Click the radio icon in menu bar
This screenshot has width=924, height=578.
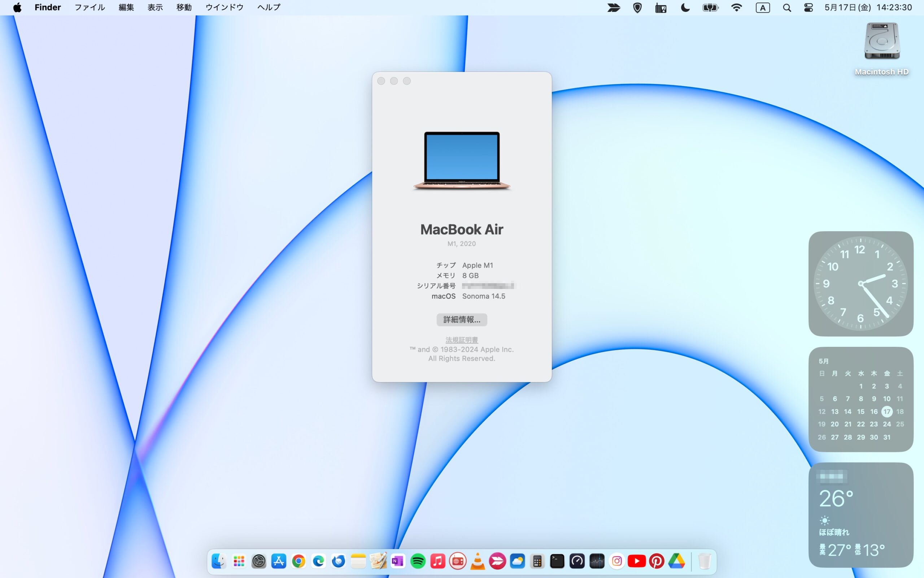[x=661, y=8]
